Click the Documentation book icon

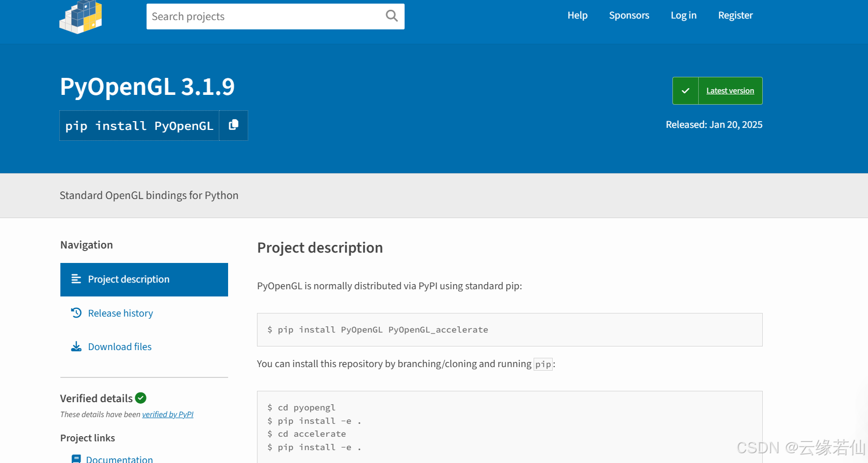[x=76, y=459]
